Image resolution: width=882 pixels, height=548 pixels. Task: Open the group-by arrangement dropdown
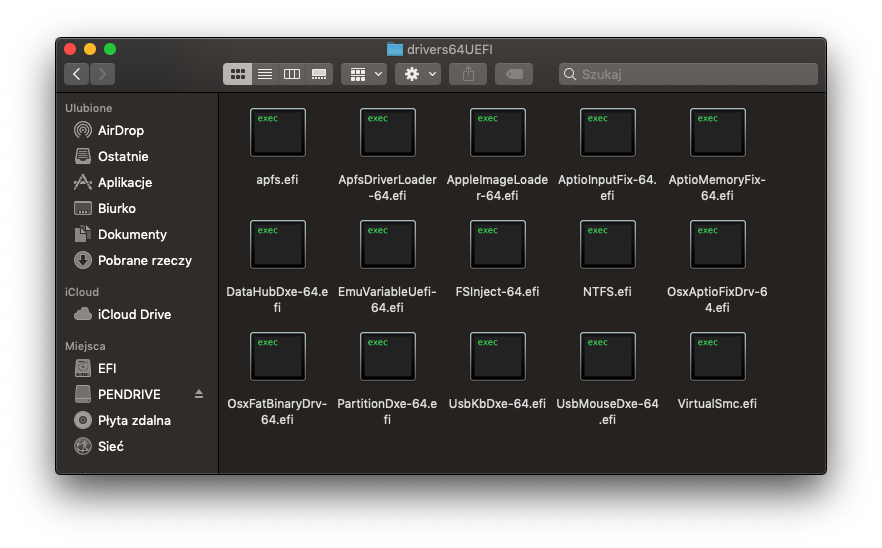[364, 74]
